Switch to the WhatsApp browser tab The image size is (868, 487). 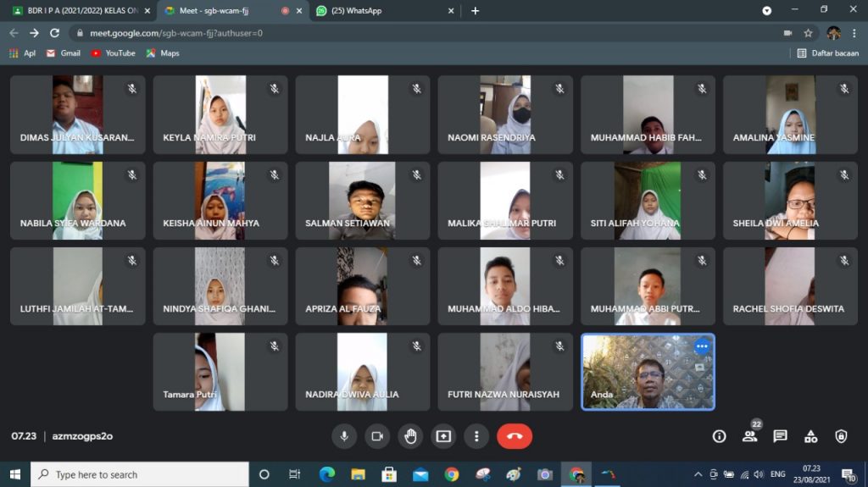(381, 11)
